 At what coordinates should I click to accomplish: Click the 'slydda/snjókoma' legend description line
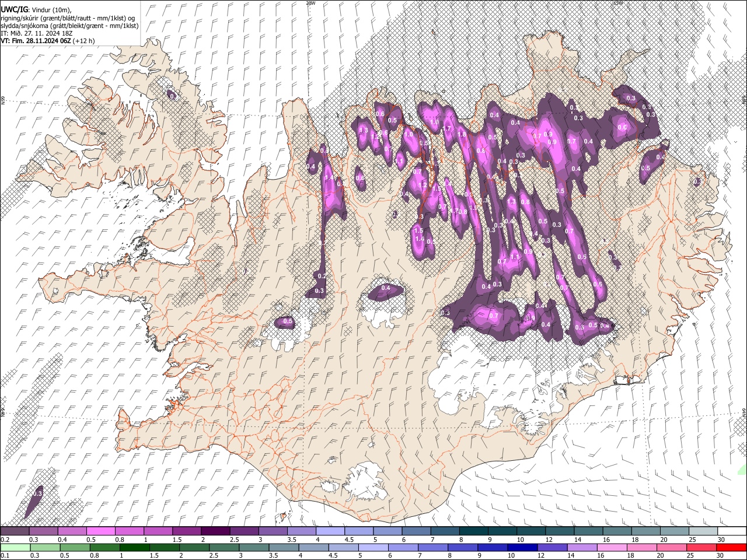click(69, 26)
